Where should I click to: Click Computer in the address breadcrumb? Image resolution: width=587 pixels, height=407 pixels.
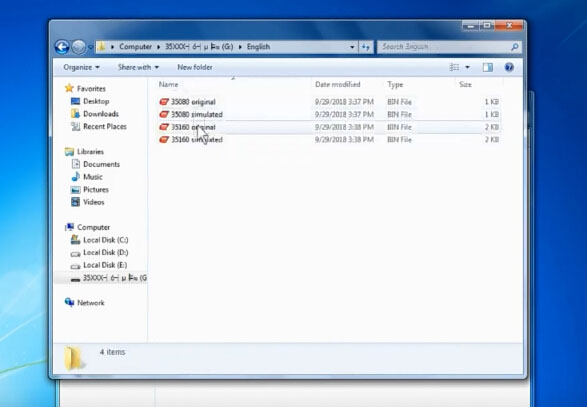click(x=136, y=47)
